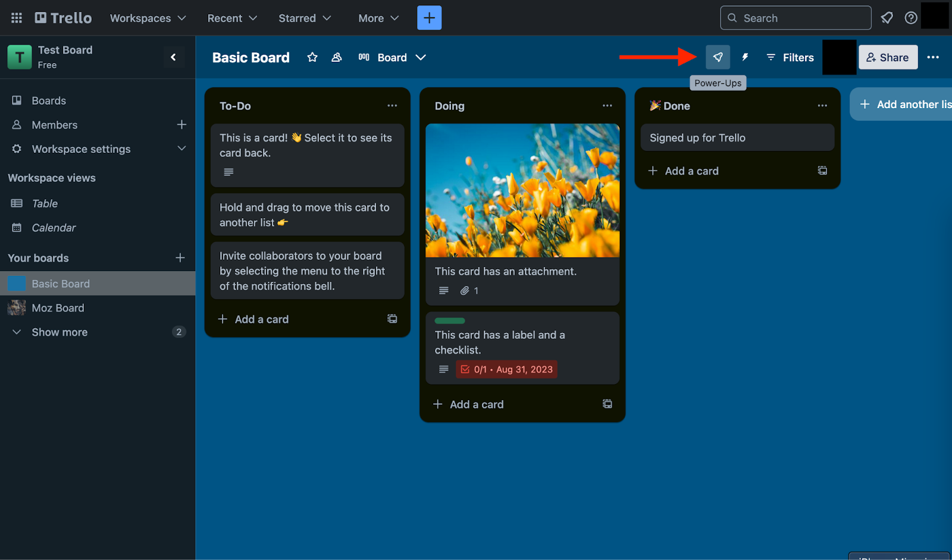Open the help question mark icon

click(911, 18)
